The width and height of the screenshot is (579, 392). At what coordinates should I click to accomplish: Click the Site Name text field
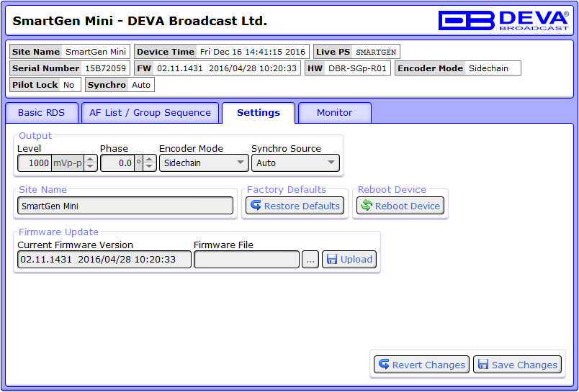[125, 206]
